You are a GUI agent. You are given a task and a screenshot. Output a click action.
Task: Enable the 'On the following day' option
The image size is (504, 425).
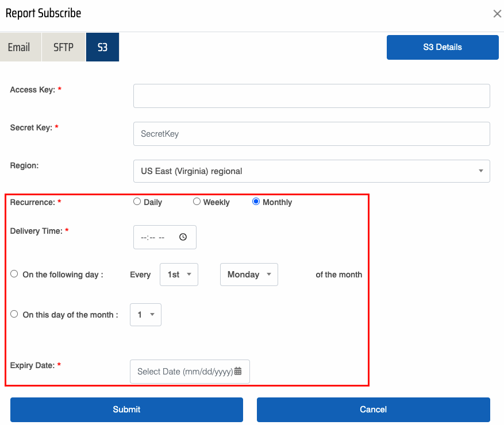(14, 274)
